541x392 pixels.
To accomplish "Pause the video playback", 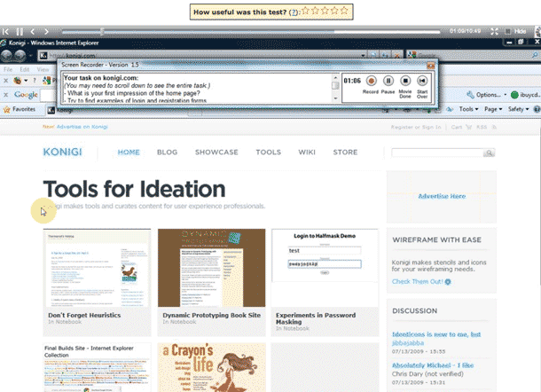I will point(20,32).
